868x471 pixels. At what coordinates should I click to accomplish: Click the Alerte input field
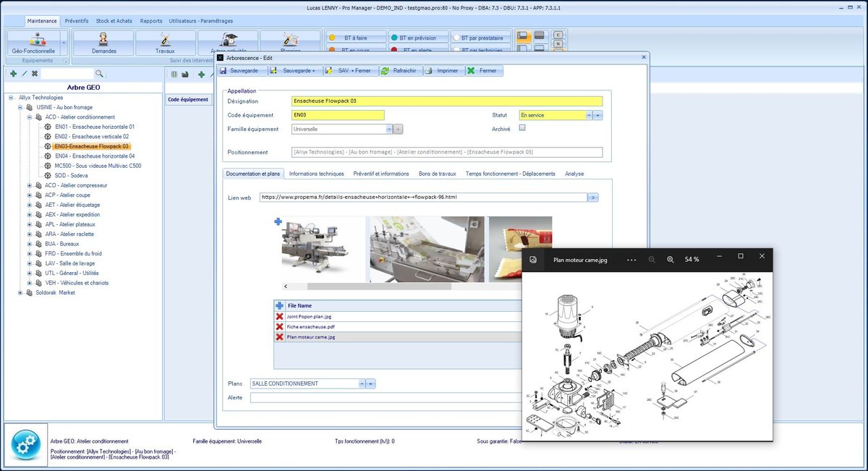tap(386, 397)
